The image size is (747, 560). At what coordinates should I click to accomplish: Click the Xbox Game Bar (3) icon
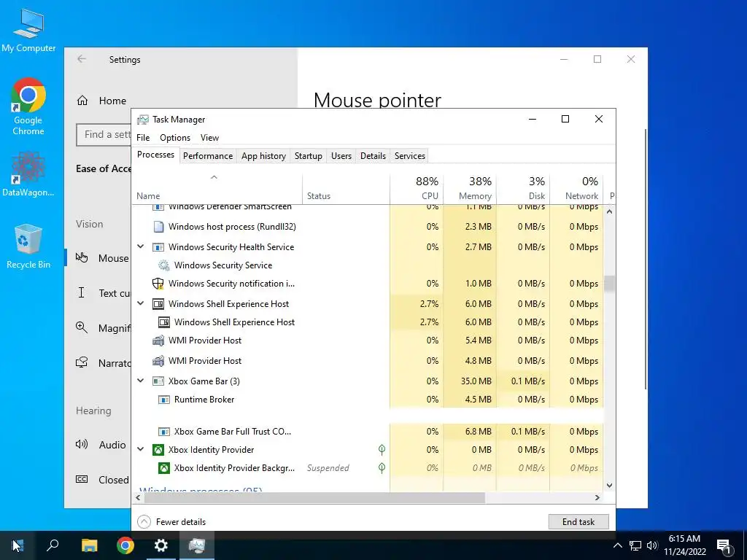[x=158, y=381]
